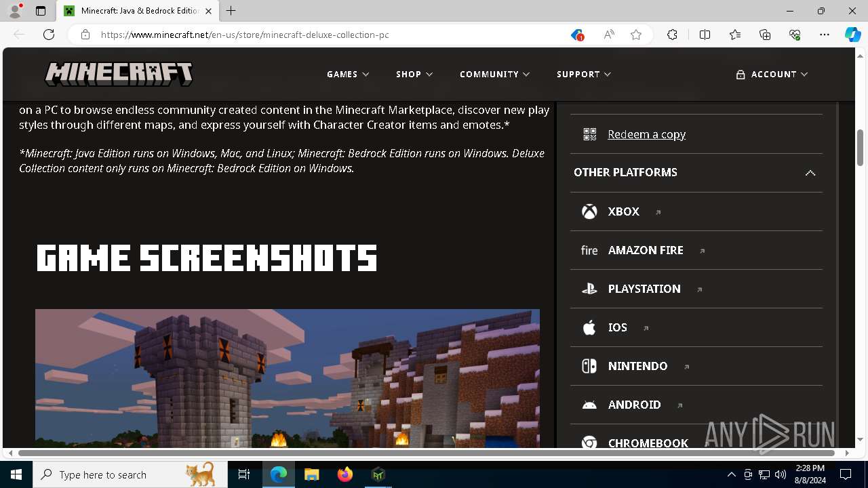Open the GAMES menu
This screenshot has width=868, height=488.
(x=348, y=74)
